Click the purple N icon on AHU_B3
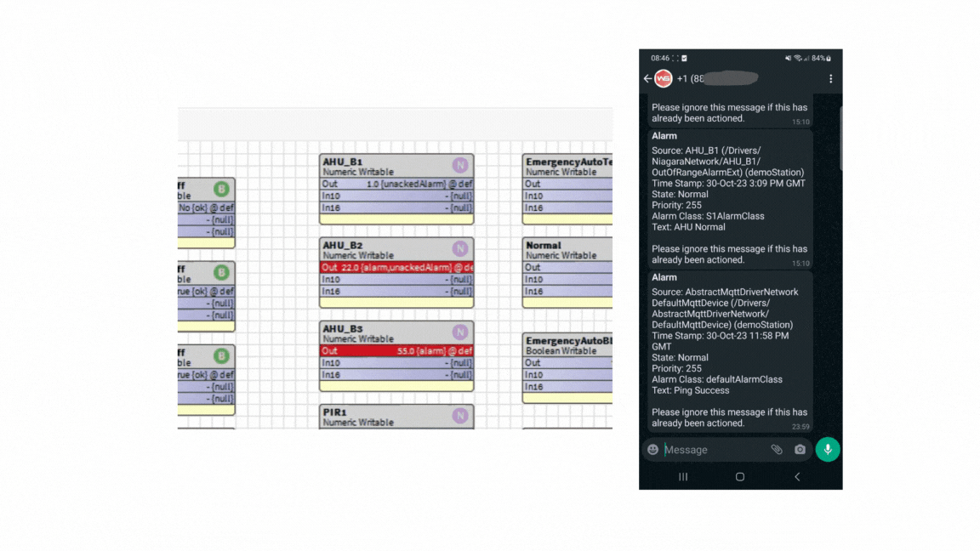 pyautogui.click(x=460, y=332)
